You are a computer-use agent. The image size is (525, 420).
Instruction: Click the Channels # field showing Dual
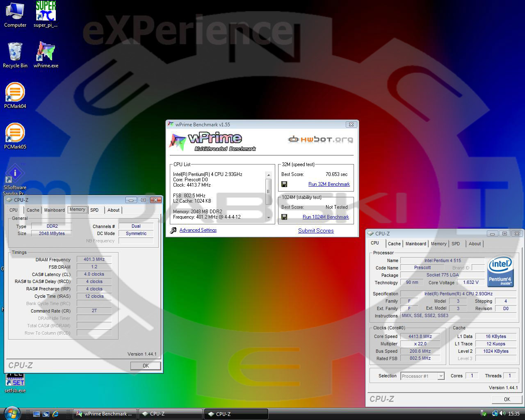point(136,226)
